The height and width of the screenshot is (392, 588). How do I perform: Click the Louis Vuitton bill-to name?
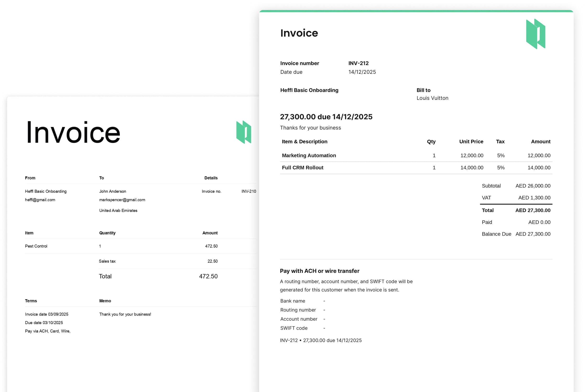point(432,98)
